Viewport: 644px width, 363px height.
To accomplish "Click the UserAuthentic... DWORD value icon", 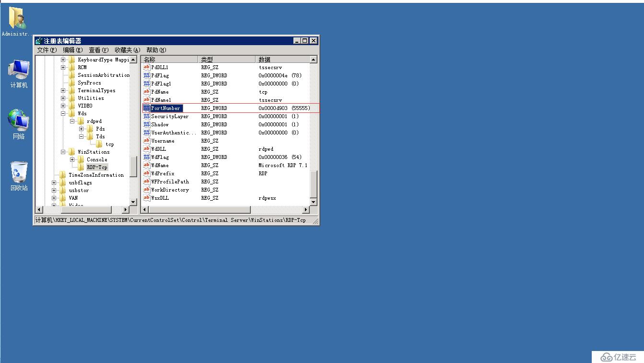I will (147, 133).
